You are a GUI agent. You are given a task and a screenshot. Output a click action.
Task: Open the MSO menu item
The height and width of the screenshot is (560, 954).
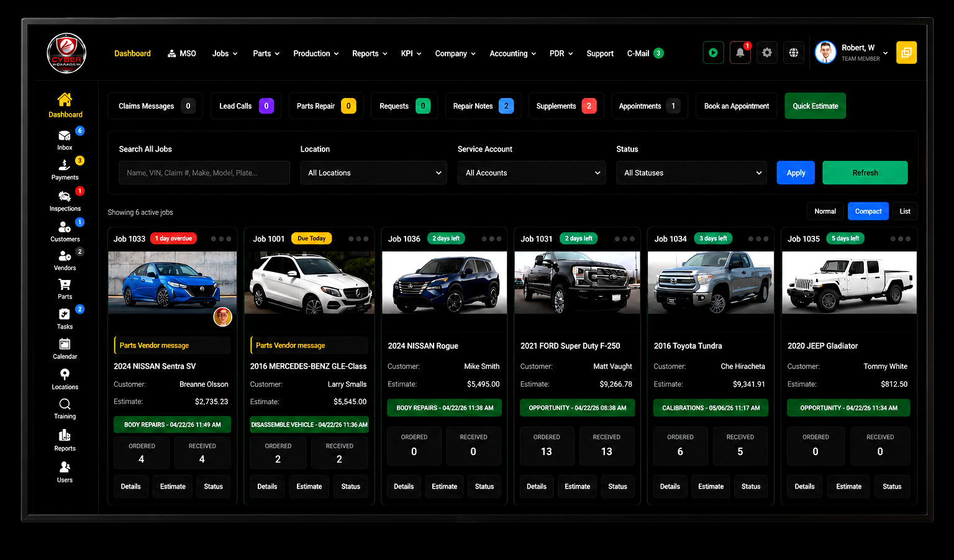(x=182, y=53)
